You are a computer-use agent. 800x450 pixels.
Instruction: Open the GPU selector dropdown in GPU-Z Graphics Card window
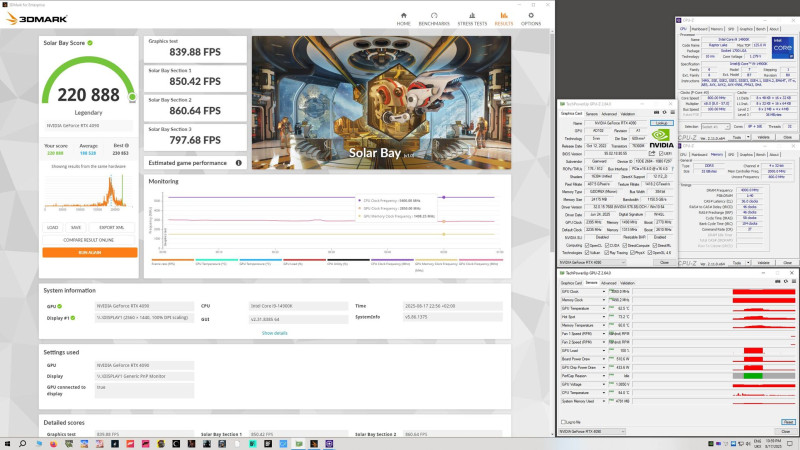[x=592, y=262]
